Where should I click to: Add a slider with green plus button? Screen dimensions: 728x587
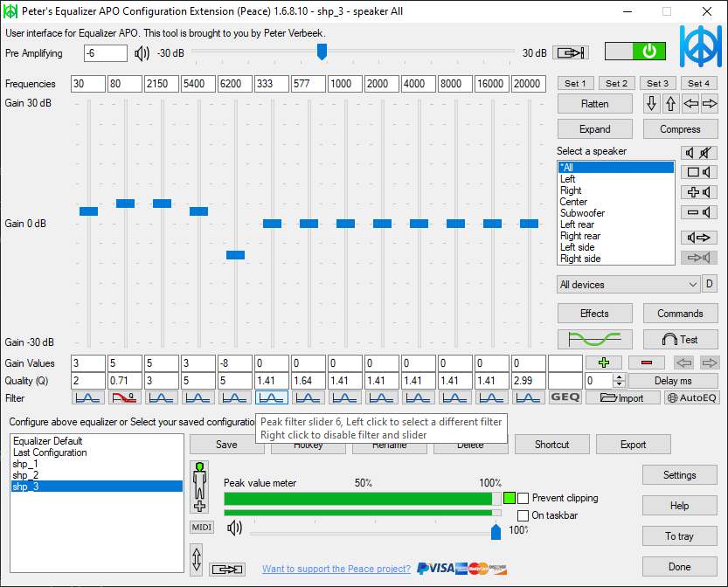(x=604, y=363)
